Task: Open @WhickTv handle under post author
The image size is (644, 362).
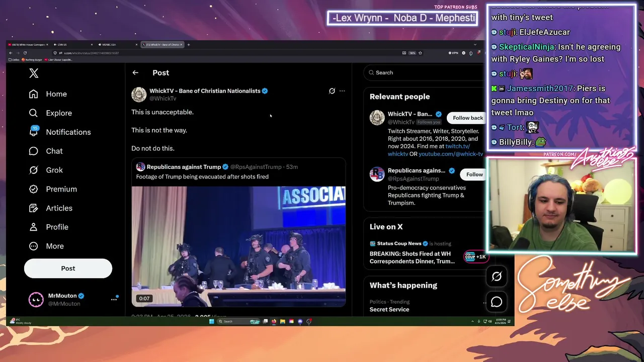Action: 163,99
